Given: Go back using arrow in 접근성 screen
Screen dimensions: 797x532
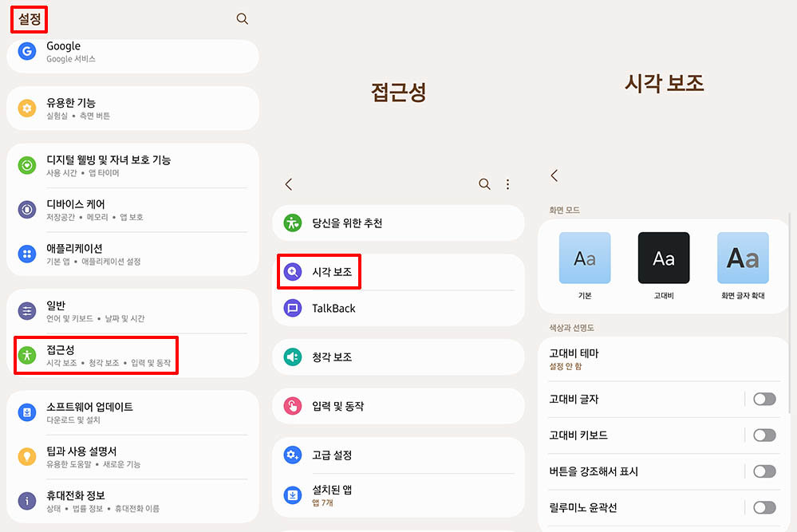Looking at the screenshot, I should [289, 184].
